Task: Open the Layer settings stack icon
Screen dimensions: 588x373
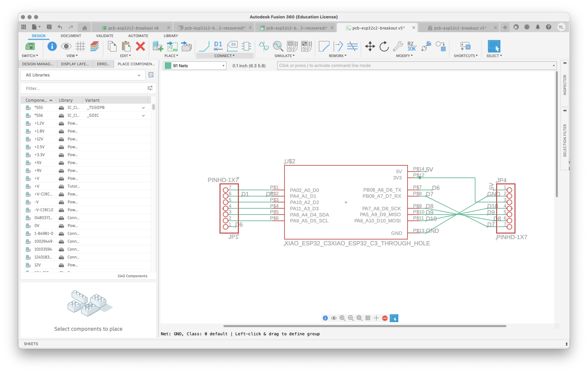Action: click(x=94, y=46)
